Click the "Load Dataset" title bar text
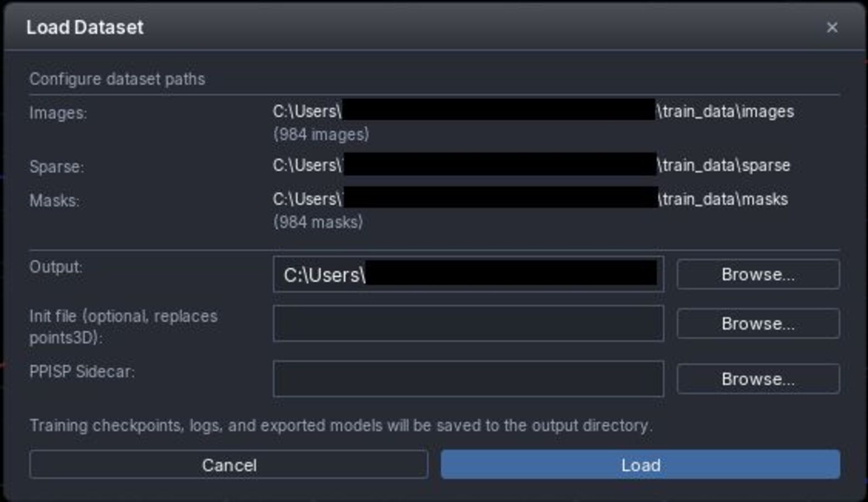The height and width of the screenshot is (502, 868). (x=85, y=27)
